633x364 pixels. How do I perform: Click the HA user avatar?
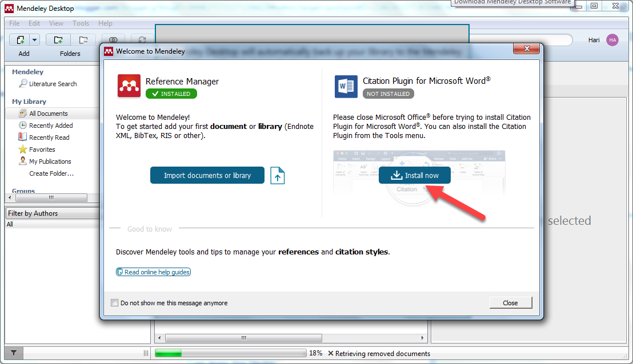[x=612, y=40]
